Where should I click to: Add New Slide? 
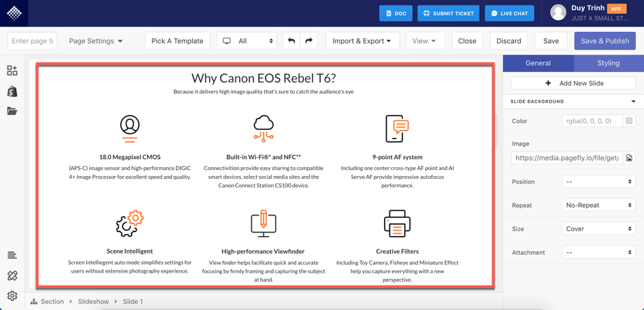tap(573, 83)
